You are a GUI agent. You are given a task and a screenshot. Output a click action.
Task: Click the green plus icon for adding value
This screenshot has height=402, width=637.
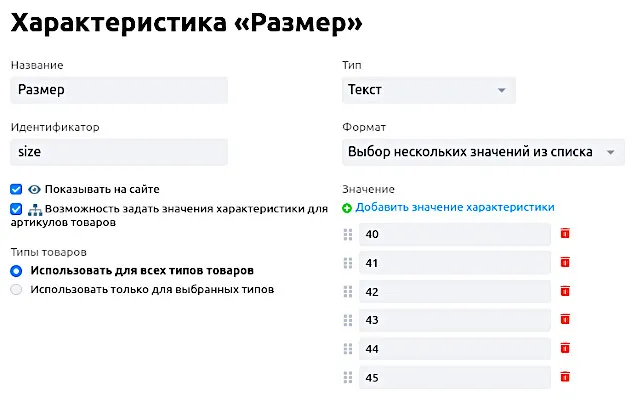click(x=347, y=208)
